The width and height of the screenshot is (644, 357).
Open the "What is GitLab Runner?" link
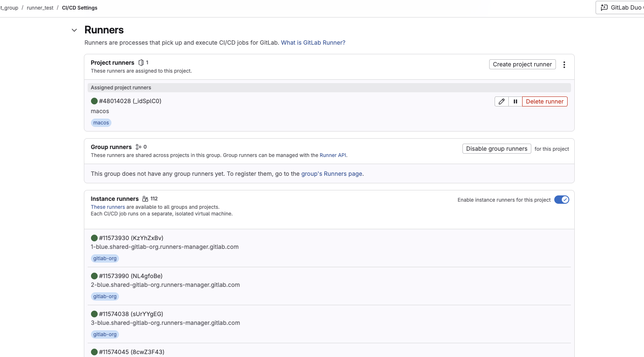pos(313,43)
